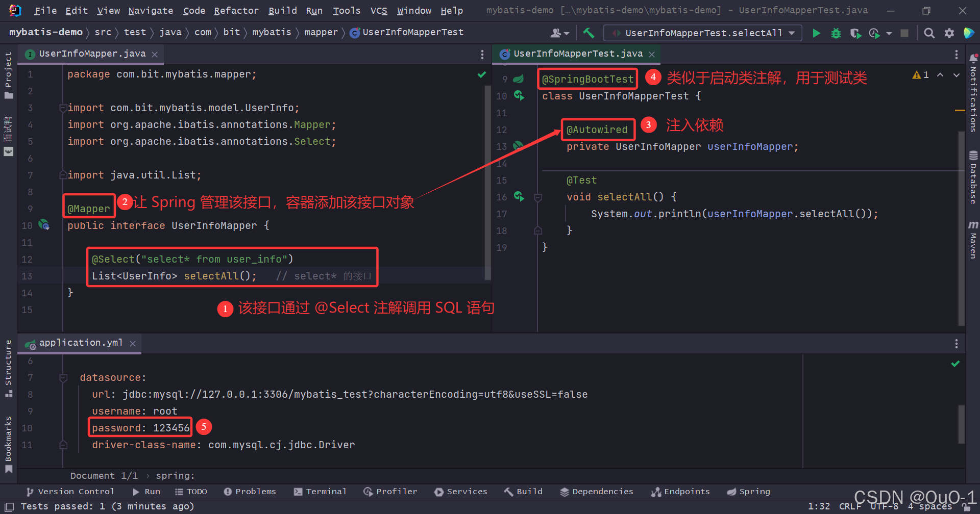Open the File menu
Screen dimensions: 980x514
point(45,10)
